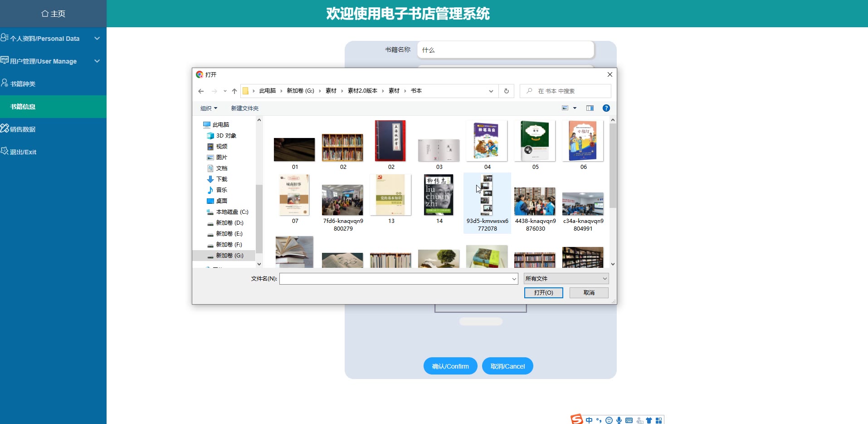
Task: Select 3D 对象 in the tree
Action: [226, 136]
